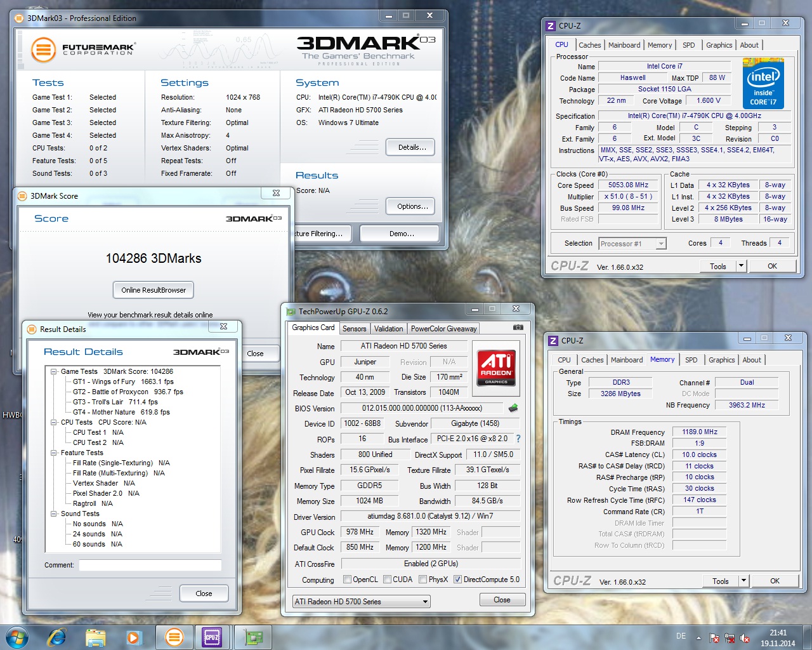This screenshot has width=812, height=650.
Task: Click the Futuremark Corporation logo
Action: (82, 49)
